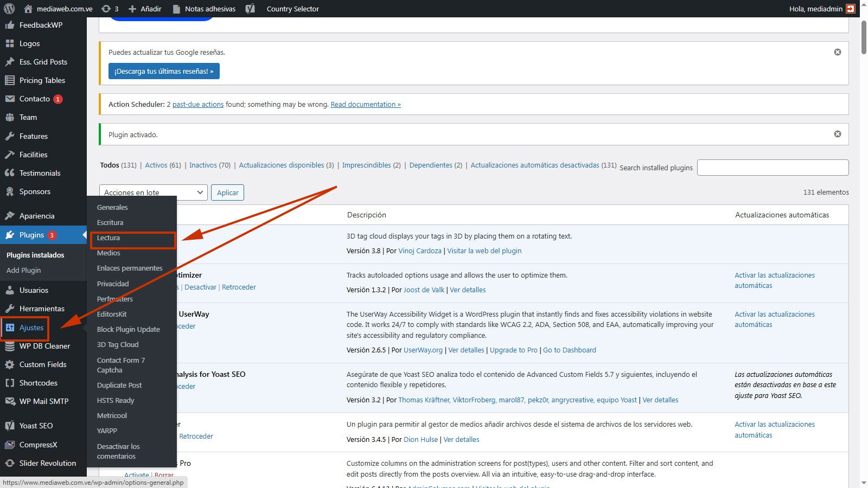This screenshot has height=488, width=868.
Task: Click the WP DB Cleaner database icon
Action: click(x=10, y=346)
